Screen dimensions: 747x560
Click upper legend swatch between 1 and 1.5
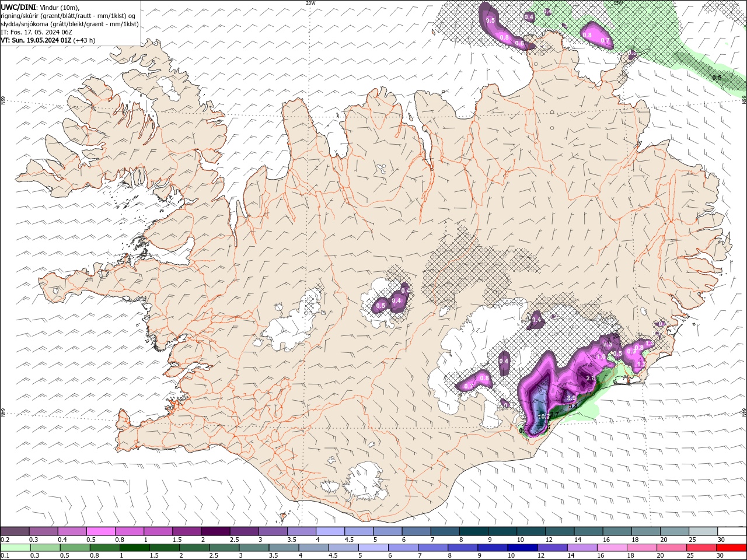[158, 531]
